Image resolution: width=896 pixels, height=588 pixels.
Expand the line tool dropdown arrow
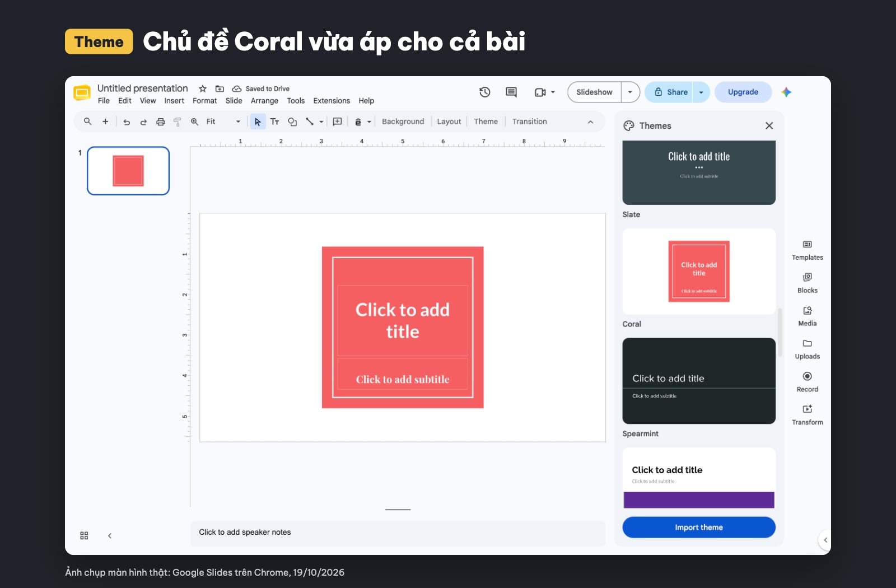[321, 122]
